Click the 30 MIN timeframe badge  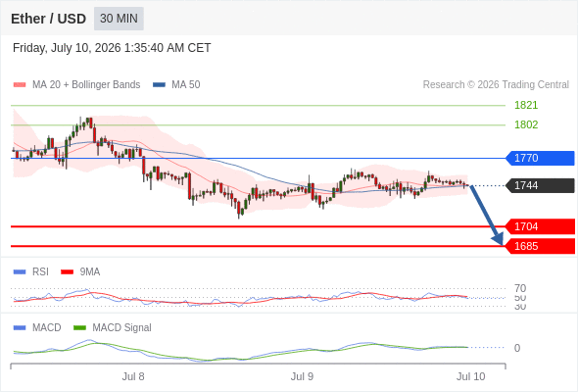[x=119, y=19]
